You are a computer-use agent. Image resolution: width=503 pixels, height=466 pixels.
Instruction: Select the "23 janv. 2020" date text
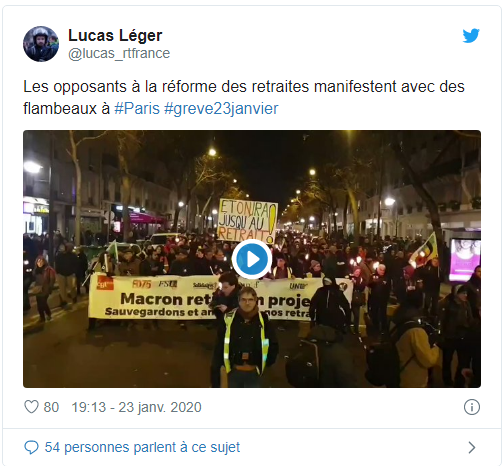click(x=160, y=407)
